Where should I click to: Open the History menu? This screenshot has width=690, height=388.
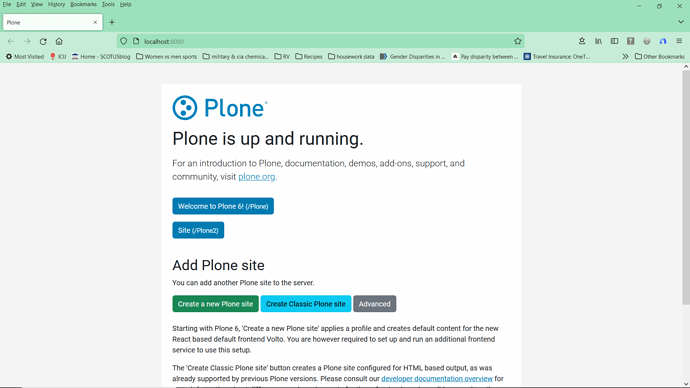[x=56, y=4]
